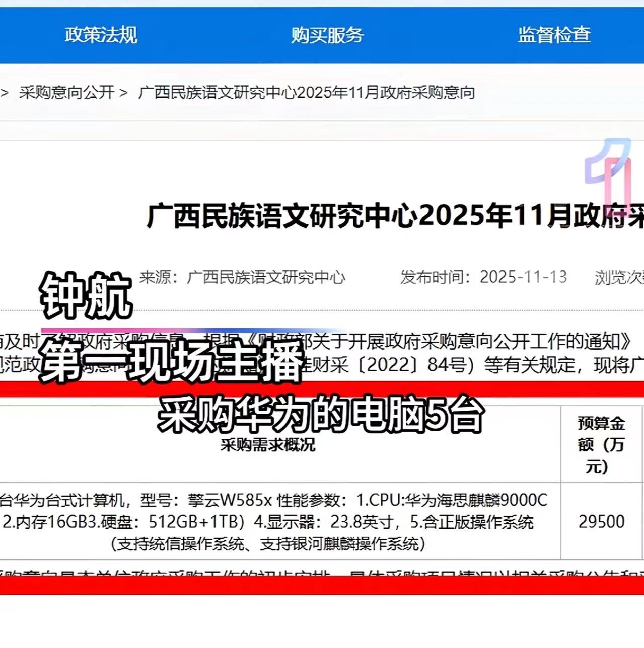Go to 采购意向公开 breadcrumb link
The height and width of the screenshot is (648, 644).
coord(67,92)
